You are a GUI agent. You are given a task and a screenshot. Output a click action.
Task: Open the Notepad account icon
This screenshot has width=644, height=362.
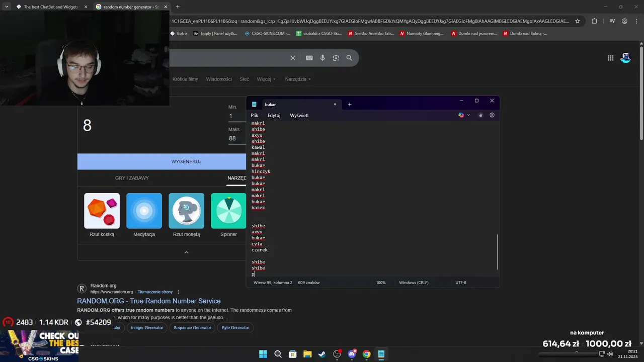(x=480, y=115)
